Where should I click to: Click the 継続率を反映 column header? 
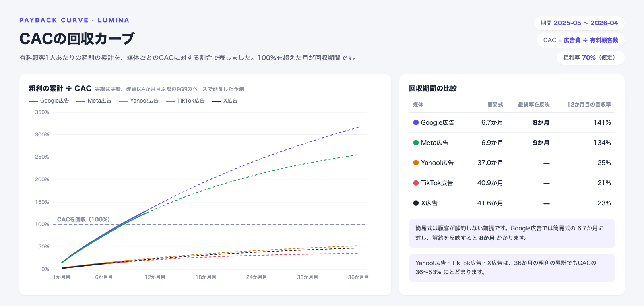click(x=534, y=105)
